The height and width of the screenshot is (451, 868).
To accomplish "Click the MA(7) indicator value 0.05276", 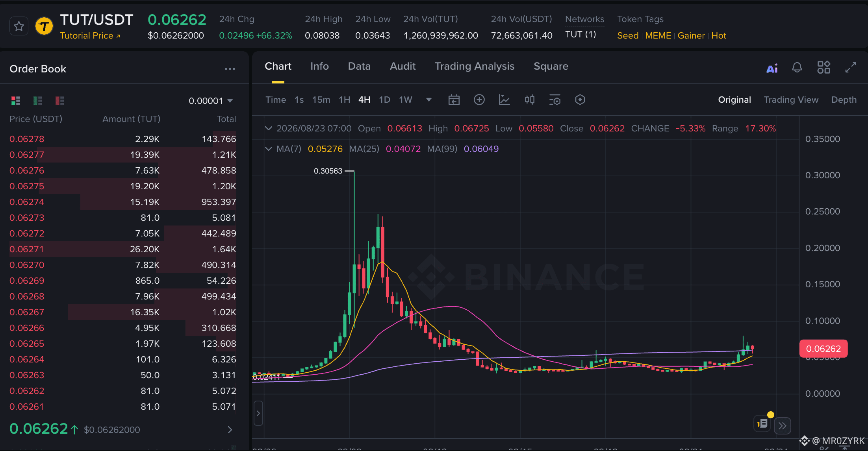I will [325, 149].
